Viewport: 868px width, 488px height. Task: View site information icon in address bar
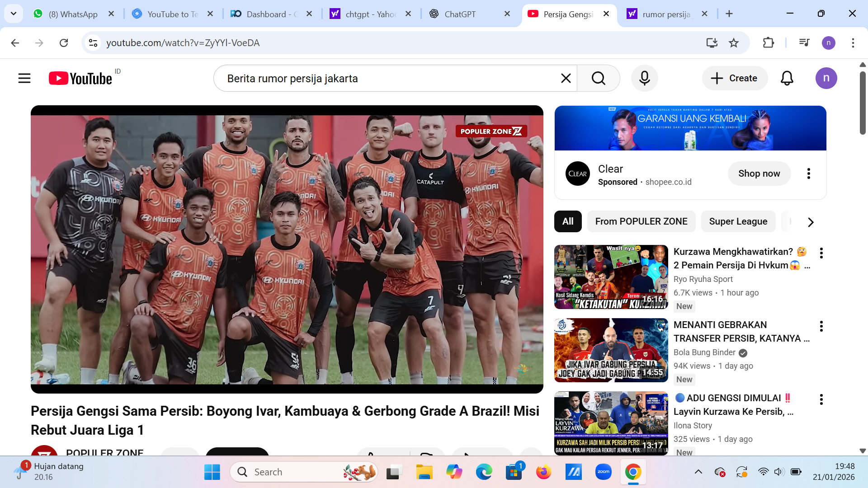93,42
